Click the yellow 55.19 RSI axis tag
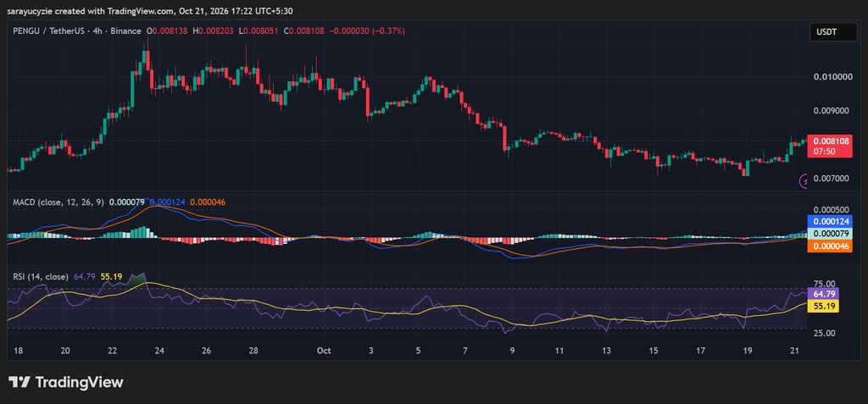Image resolution: width=868 pixels, height=404 pixels. (824, 306)
